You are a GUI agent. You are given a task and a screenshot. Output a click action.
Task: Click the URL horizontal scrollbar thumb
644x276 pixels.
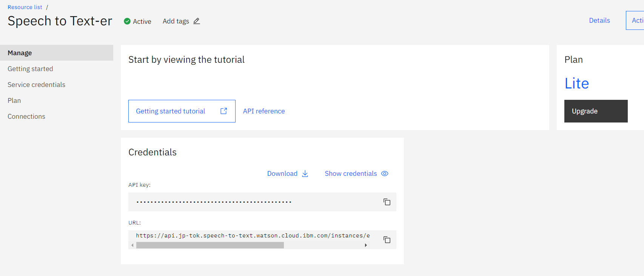tap(210, 245)
